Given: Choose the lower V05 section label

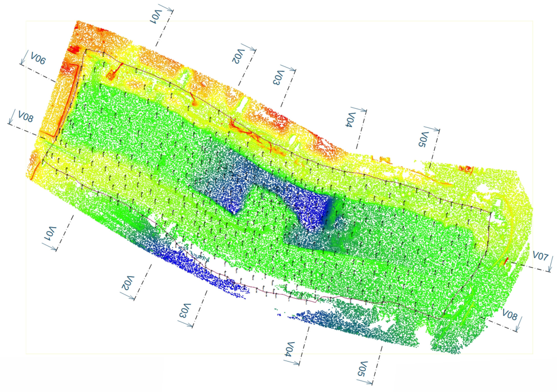Looking at the screenshot, I should tap(362, 369).
